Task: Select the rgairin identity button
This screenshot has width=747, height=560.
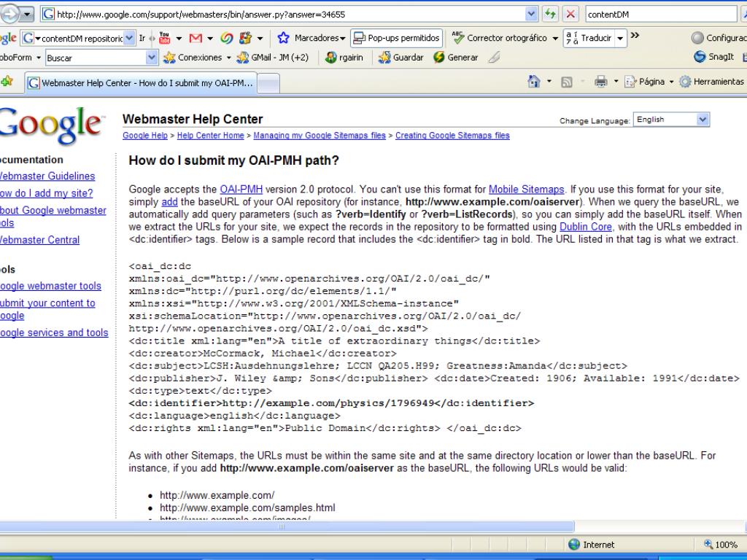Action: coord(344,58)
